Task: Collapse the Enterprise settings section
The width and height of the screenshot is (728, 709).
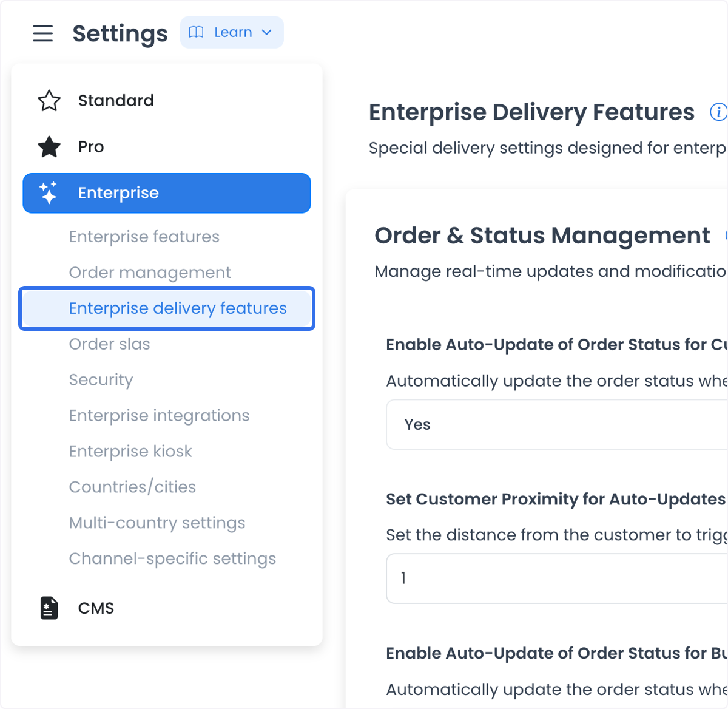Action: coord(167,193)
